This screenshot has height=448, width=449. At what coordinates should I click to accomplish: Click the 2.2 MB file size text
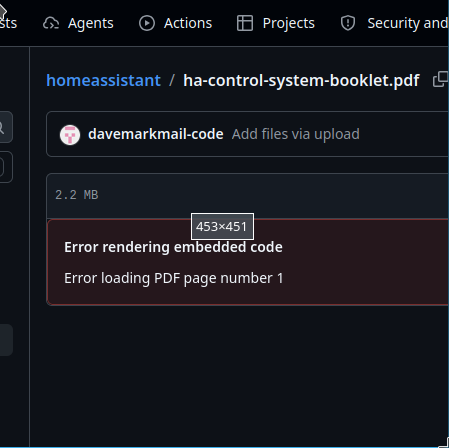[77, 195]
